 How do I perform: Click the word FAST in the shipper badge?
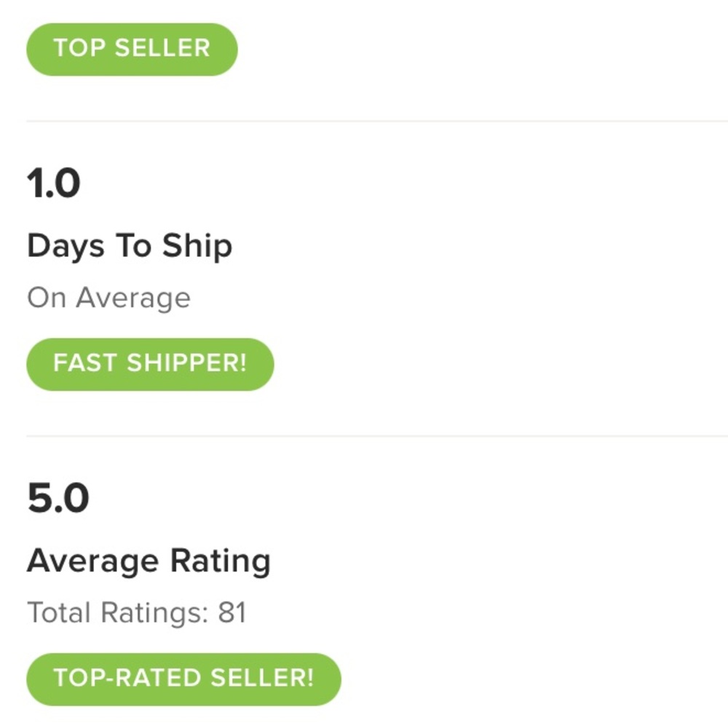coord(86,364)
